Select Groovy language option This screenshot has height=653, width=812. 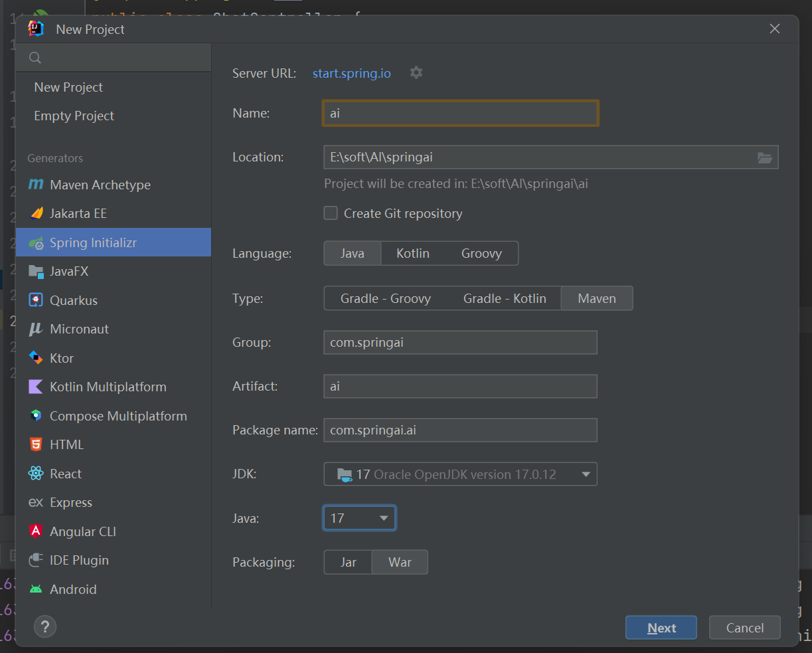point(481,253)
